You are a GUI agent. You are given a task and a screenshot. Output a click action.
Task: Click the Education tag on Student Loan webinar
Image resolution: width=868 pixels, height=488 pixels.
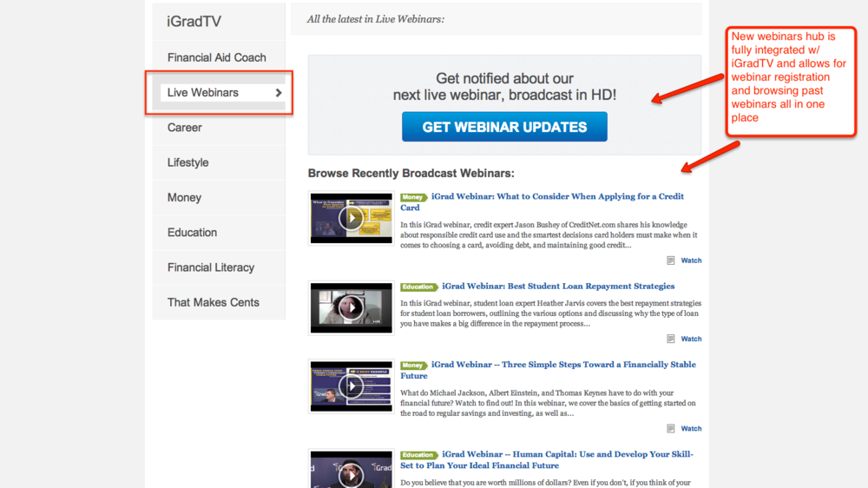(418, 287)
